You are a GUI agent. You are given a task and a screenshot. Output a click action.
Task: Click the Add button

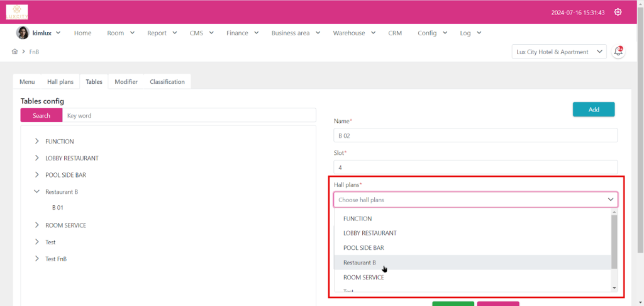click(593, 110)
